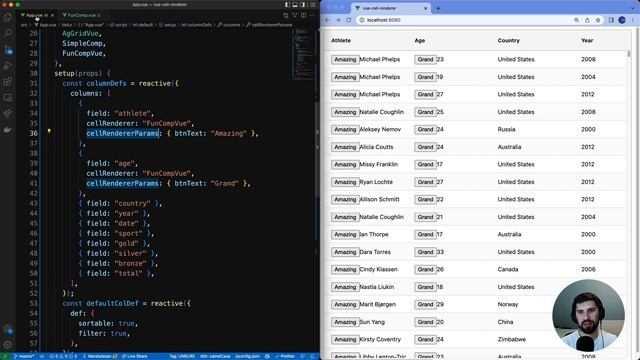The height and width of the screenshot is (360, 640).
Task: Sort by the Age column header
Action: 420,40
